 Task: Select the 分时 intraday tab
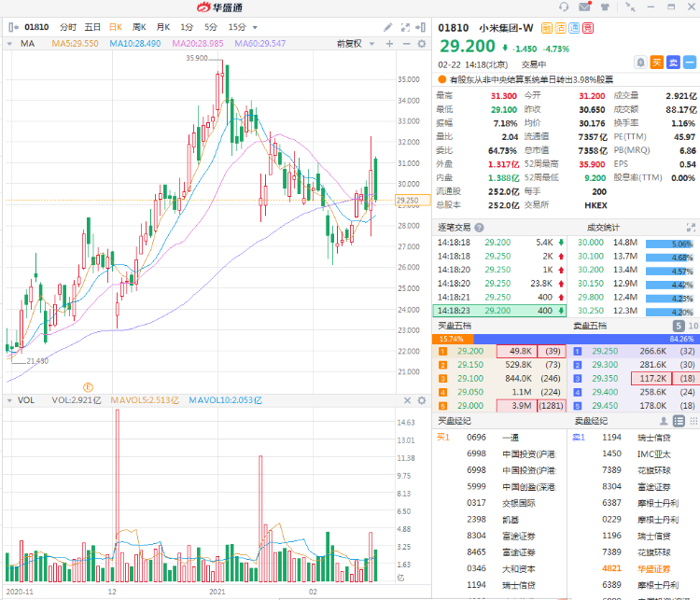click(68, 27)
